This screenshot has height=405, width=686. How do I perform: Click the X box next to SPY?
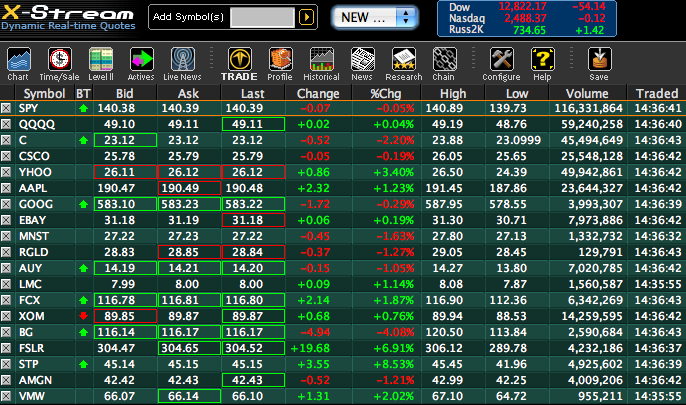coord(7,108)
